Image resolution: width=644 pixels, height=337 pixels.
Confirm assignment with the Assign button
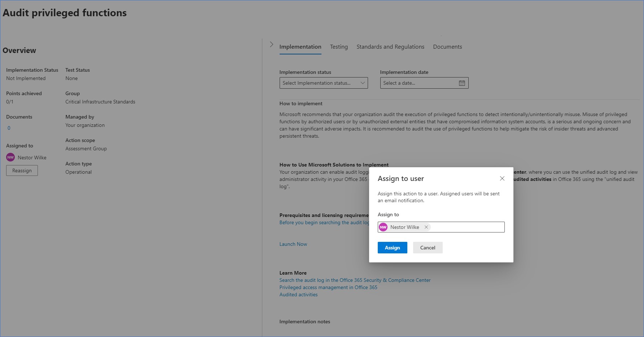[x=392, y=248]
